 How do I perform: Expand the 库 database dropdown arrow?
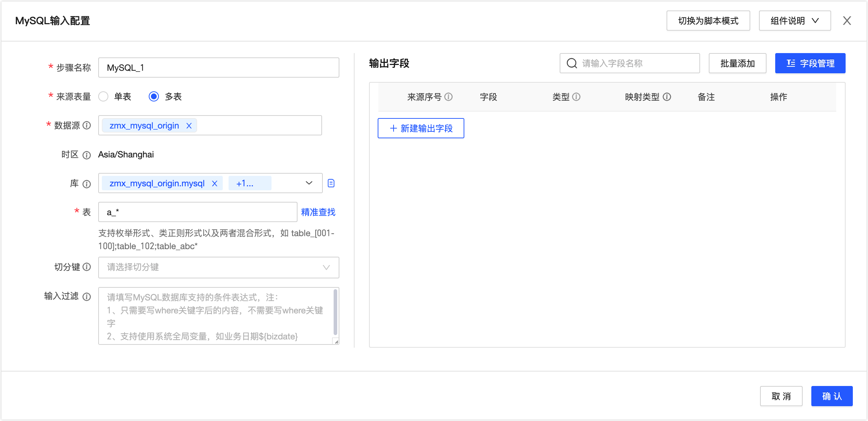coord(309,183)
